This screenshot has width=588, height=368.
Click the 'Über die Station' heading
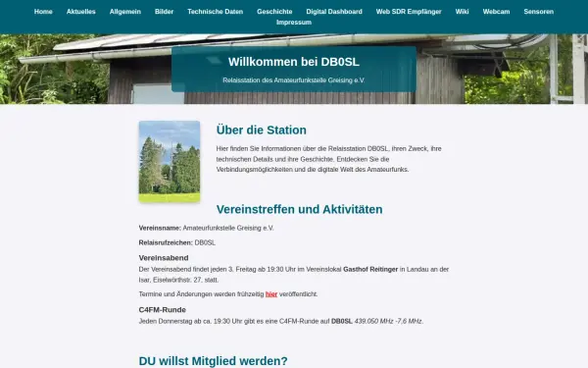point(262,130)
